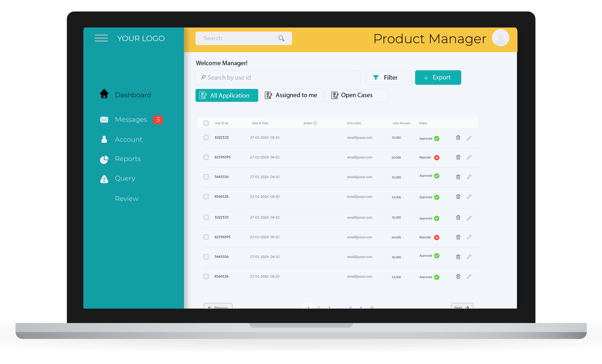
Task: Click the Dashboard home icon
Action: pos(104,94)
